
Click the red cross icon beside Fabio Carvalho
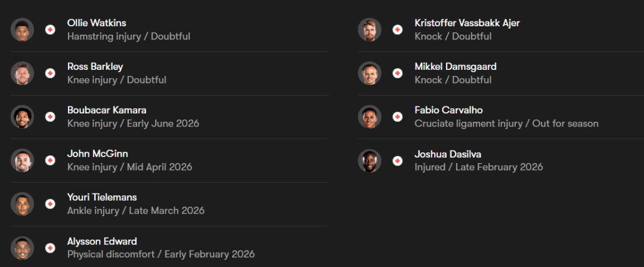pos(397,117)
